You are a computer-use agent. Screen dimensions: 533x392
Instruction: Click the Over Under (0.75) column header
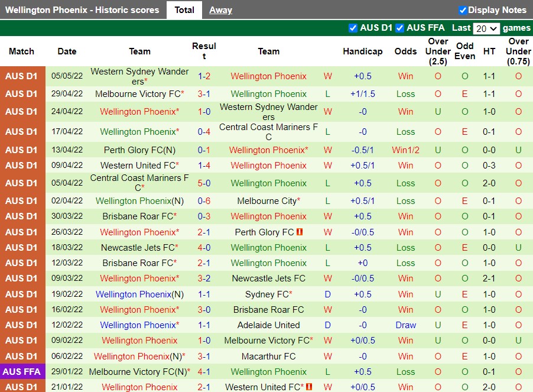pos(518,51)
